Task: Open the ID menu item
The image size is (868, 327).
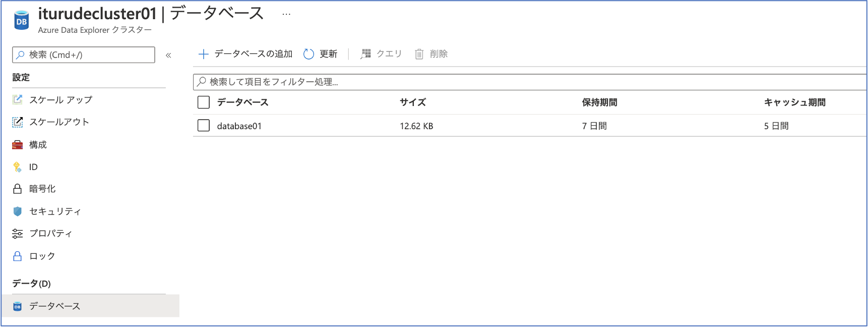Action: (33, 167)
